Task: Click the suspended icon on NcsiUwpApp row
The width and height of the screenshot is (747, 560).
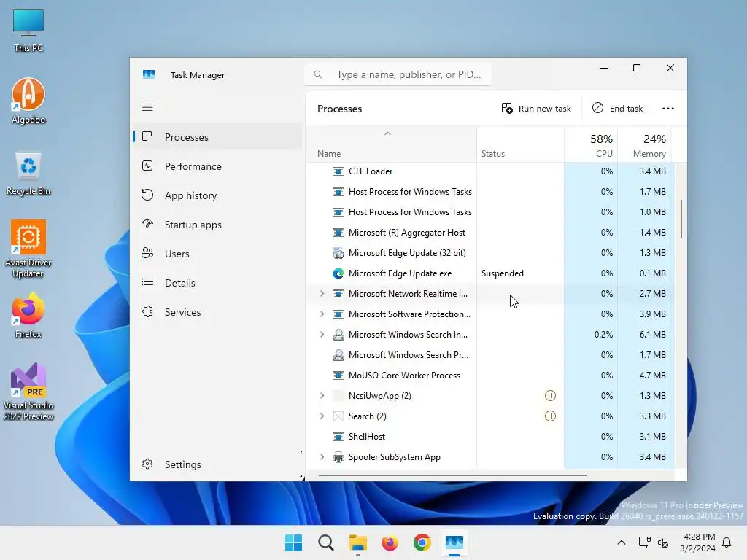Action: pyautogui.click(x=550, y=396)
